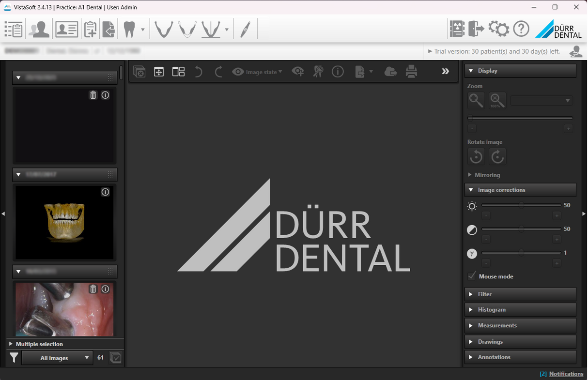Click the brightness slider track
The image size is (588, 380).
[521, 205]
